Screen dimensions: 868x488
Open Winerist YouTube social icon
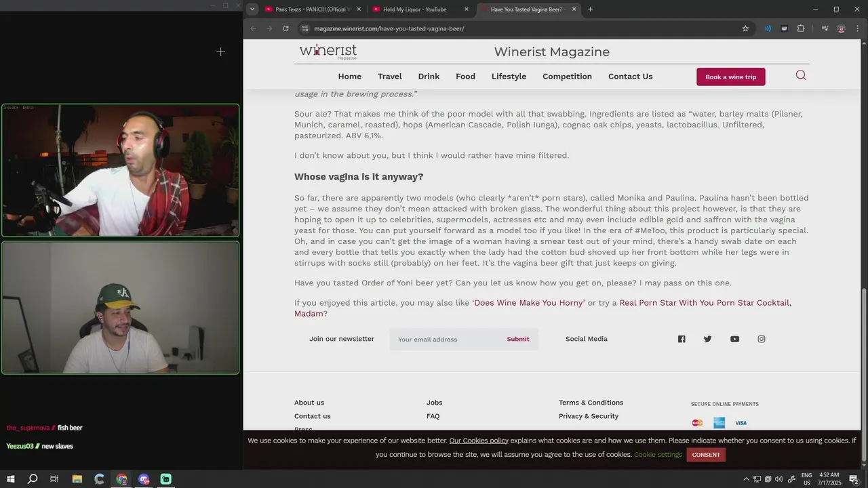(734, 339)
